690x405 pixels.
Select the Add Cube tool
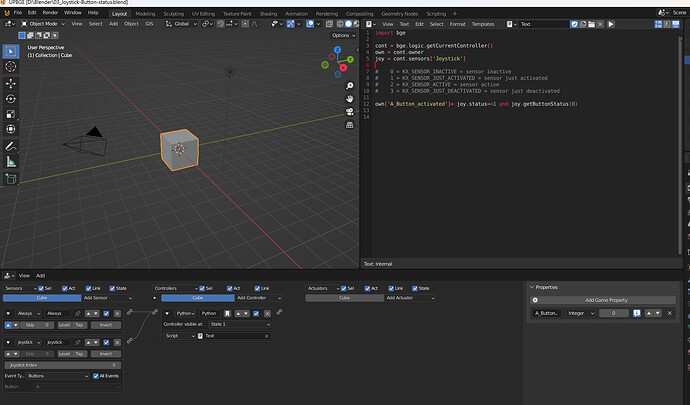(x=11, y=178)
